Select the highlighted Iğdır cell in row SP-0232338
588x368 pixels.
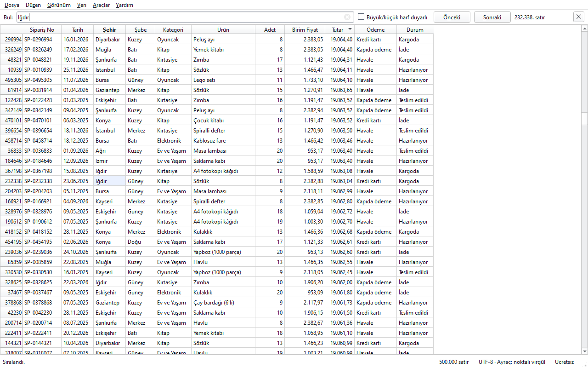pyautogui.click(x=109, y=181)
